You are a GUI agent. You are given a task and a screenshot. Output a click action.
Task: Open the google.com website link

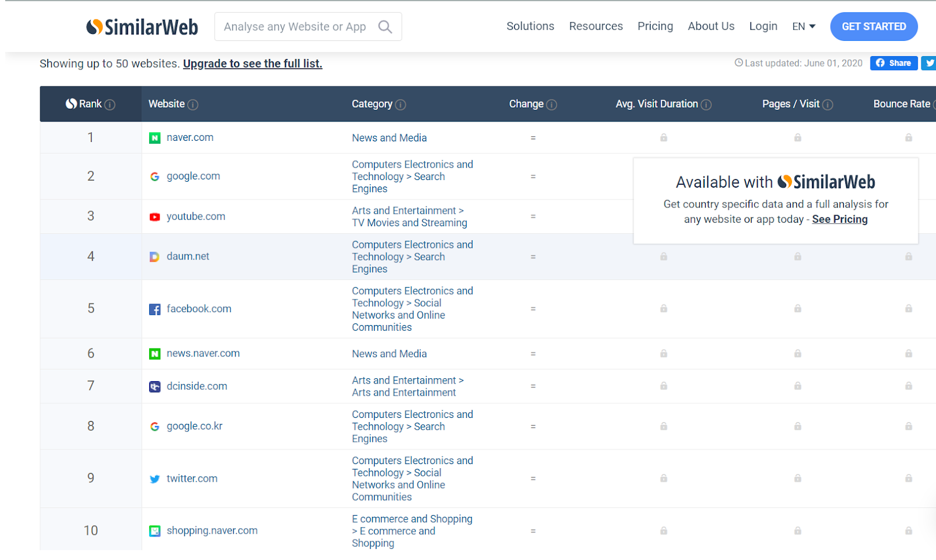tap(193, 176)
